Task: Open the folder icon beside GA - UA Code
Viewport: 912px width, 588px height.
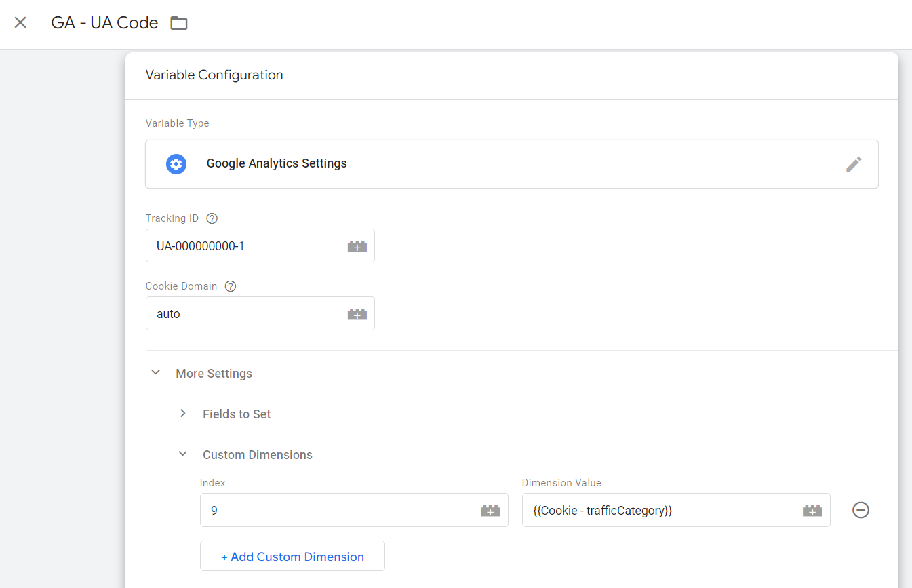Action: pos(179,23)
